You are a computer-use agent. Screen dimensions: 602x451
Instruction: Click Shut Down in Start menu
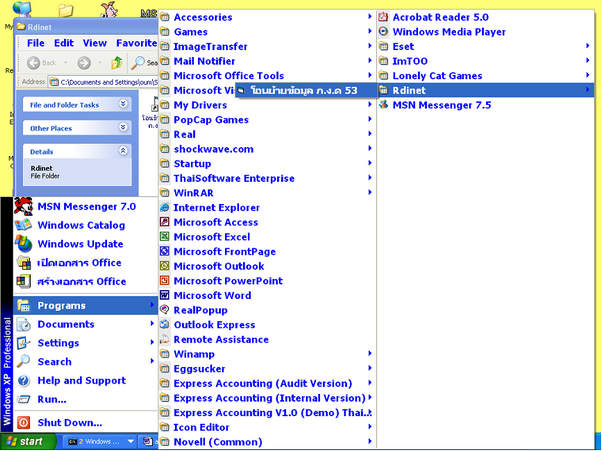[x=69, y=423]
